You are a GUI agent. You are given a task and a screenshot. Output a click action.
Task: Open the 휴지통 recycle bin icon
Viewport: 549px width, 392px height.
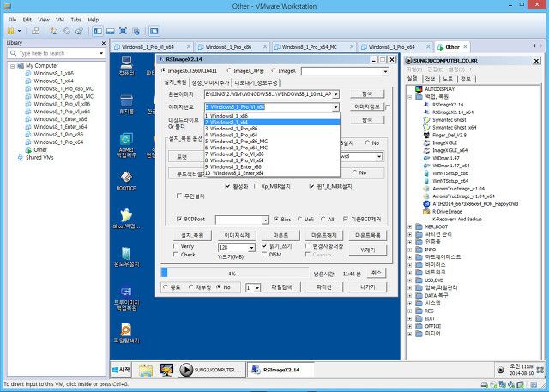point(126,104)
